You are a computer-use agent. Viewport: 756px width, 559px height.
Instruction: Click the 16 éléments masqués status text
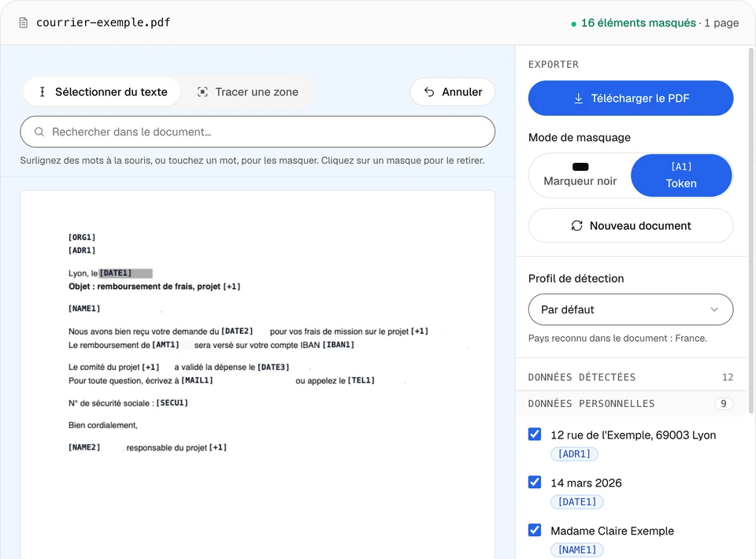click(639, 23)
